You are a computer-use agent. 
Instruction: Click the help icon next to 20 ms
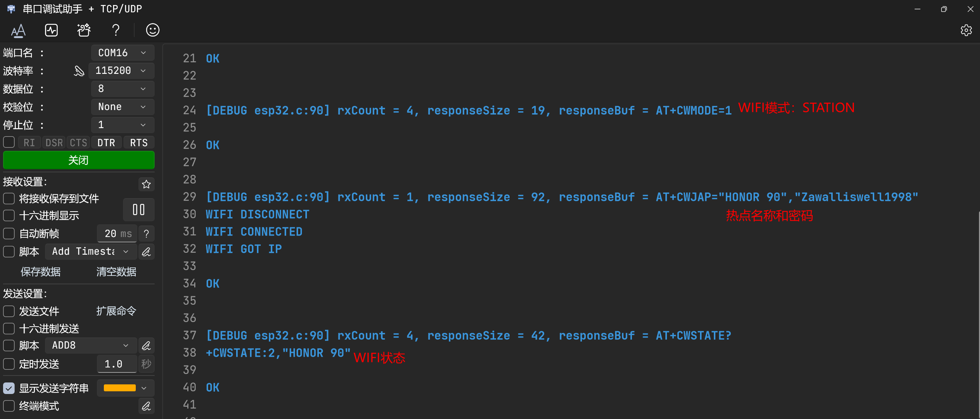pyautogui.click(x=146, y=234)
